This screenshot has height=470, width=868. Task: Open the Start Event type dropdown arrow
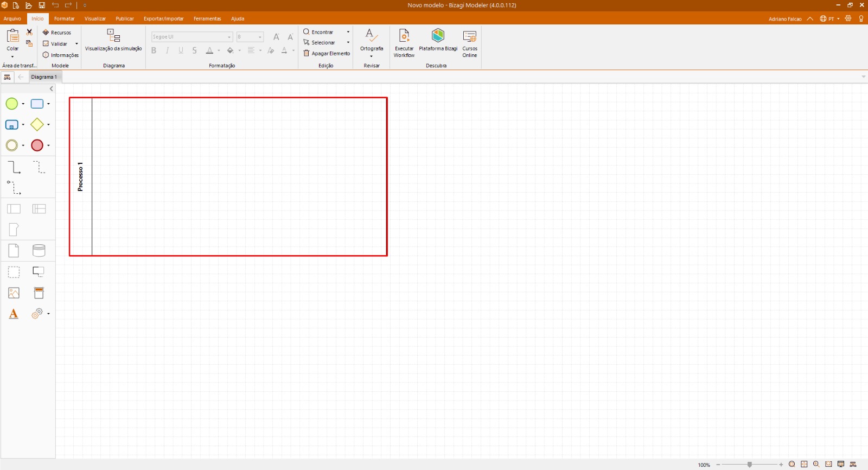click(x=23, y=104)
